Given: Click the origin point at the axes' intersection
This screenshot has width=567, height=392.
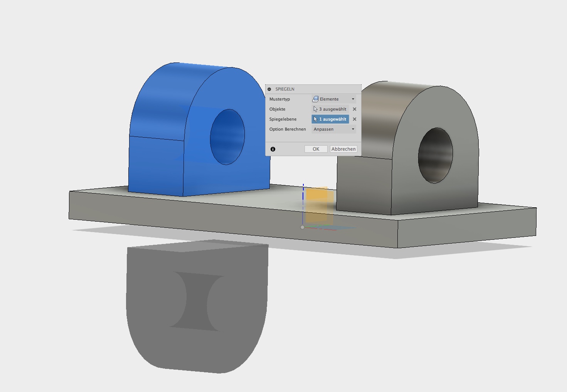Looking at the screenshot, I should pyautogui.click(x=303, y=227).
